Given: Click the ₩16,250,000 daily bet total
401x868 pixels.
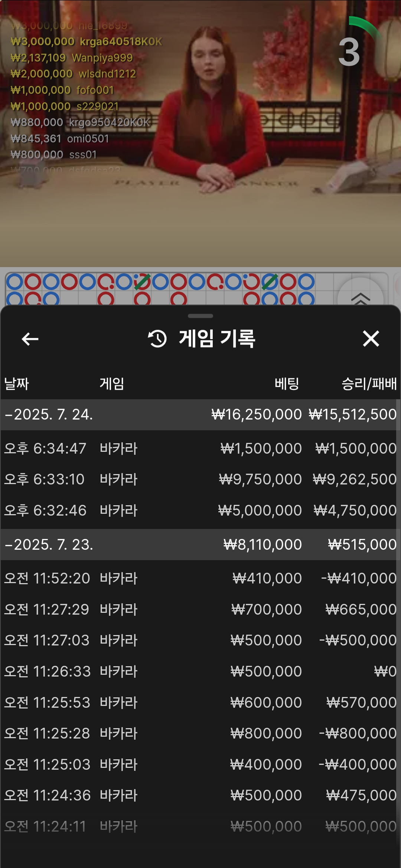Looking at the screenshot, I should tap(257, 414).
